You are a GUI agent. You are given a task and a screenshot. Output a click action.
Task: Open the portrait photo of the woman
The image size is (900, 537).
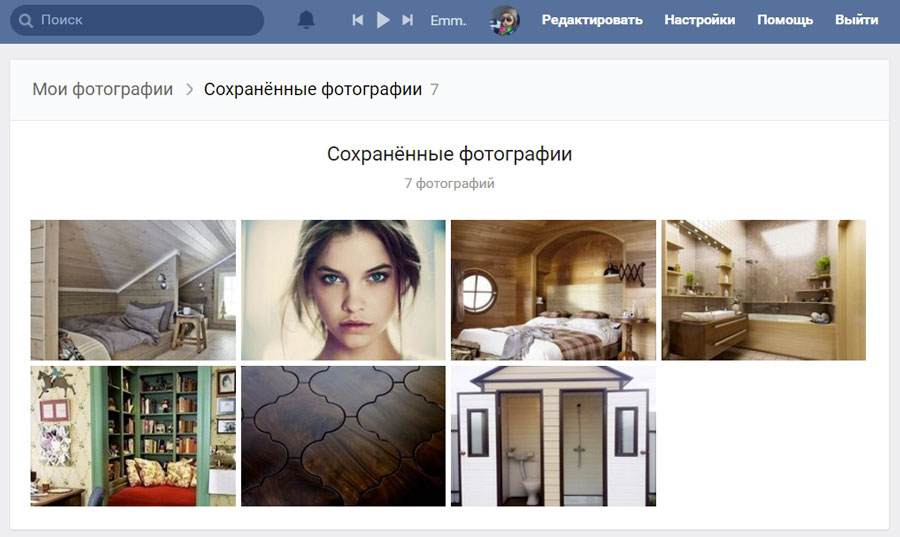(343, 290)
